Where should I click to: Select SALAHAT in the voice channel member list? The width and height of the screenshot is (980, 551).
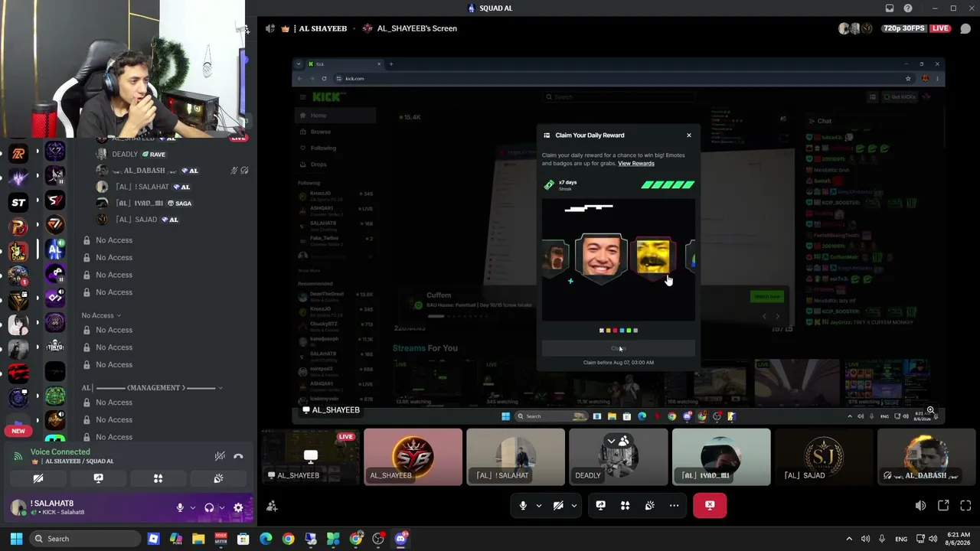click(142, 187)
